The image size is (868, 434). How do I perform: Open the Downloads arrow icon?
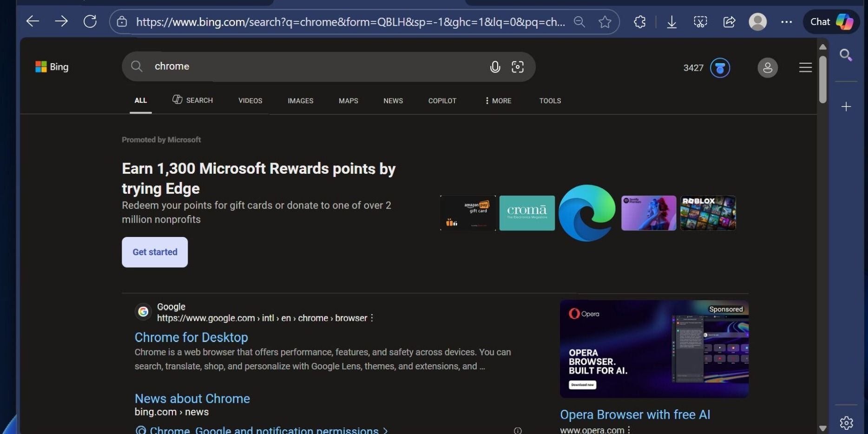click(x=671, y=22)
